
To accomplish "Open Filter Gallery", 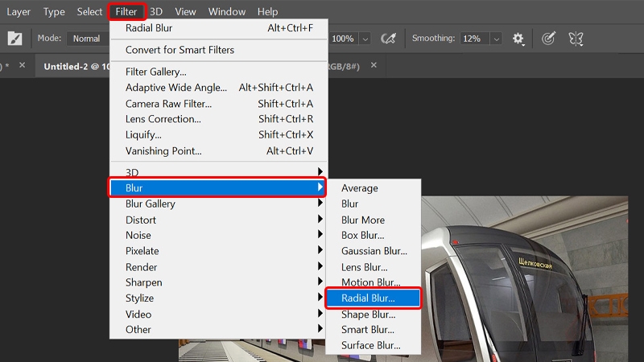I will tap(219, 72).
